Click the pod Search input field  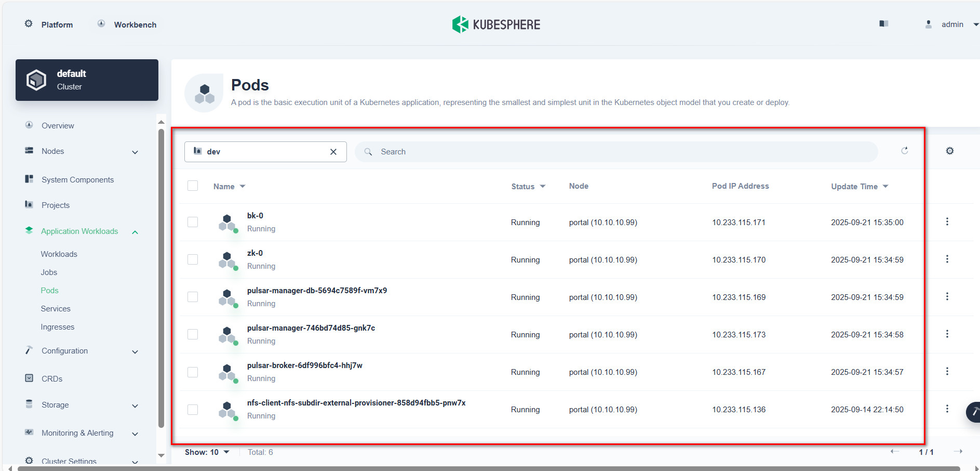click(616, 152)
